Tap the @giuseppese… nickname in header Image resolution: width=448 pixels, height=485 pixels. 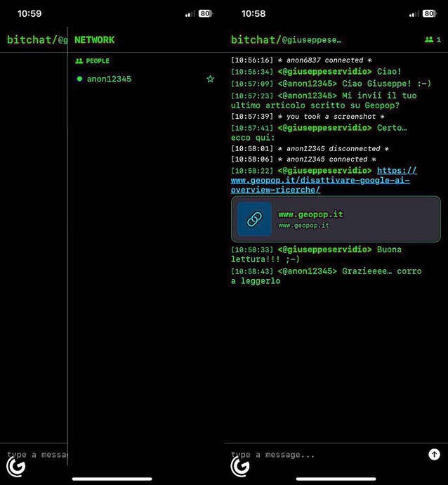312,40
